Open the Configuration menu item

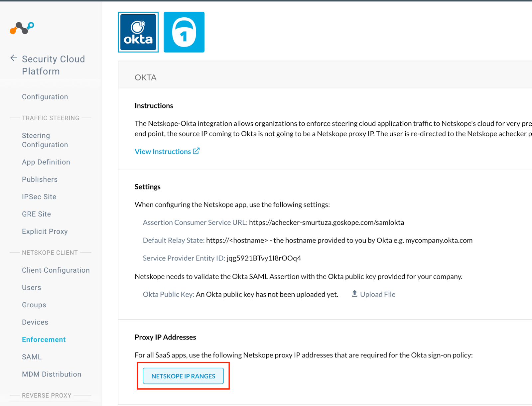coord(45,97)
